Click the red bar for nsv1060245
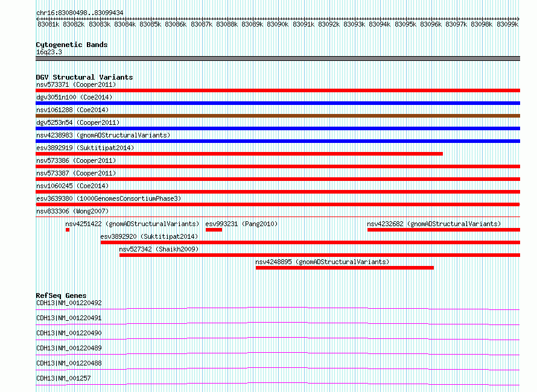This screenshot has height=392, width=537. click(x=278, y=192)
